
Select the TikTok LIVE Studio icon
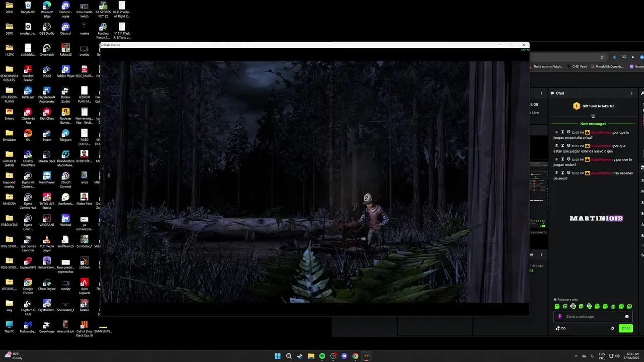pyautogui.click(x=47, y=200)
